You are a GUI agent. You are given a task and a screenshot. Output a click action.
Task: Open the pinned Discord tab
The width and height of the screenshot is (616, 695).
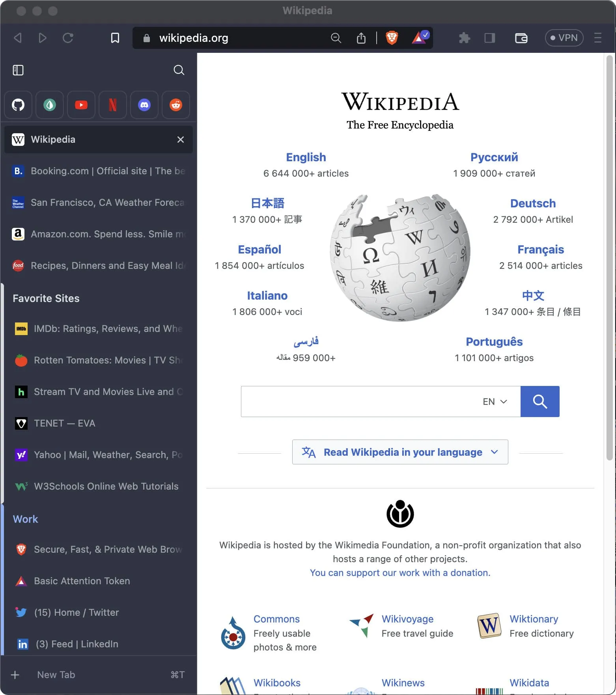tap(144, 105)
